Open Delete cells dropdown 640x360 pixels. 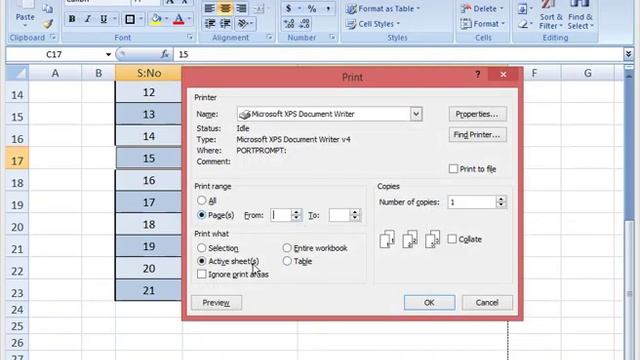click(482, 9)
